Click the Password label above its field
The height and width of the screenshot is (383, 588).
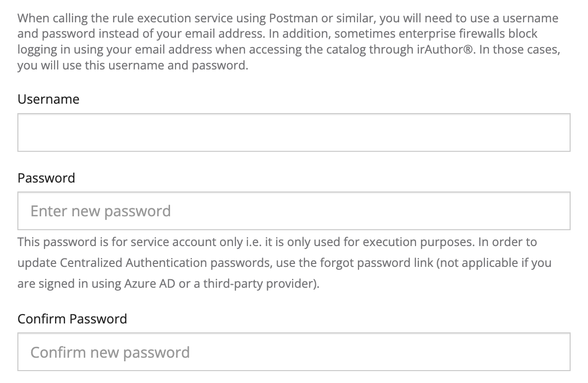[46, 178]
